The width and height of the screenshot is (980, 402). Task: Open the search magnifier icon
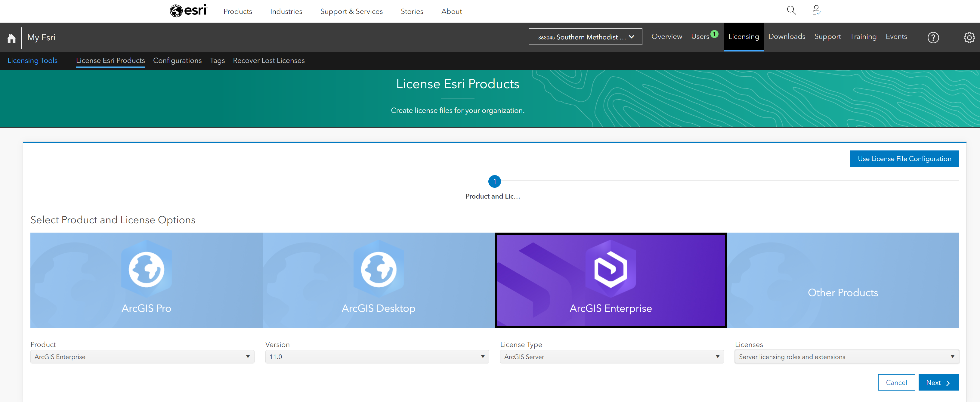point(791,10)
